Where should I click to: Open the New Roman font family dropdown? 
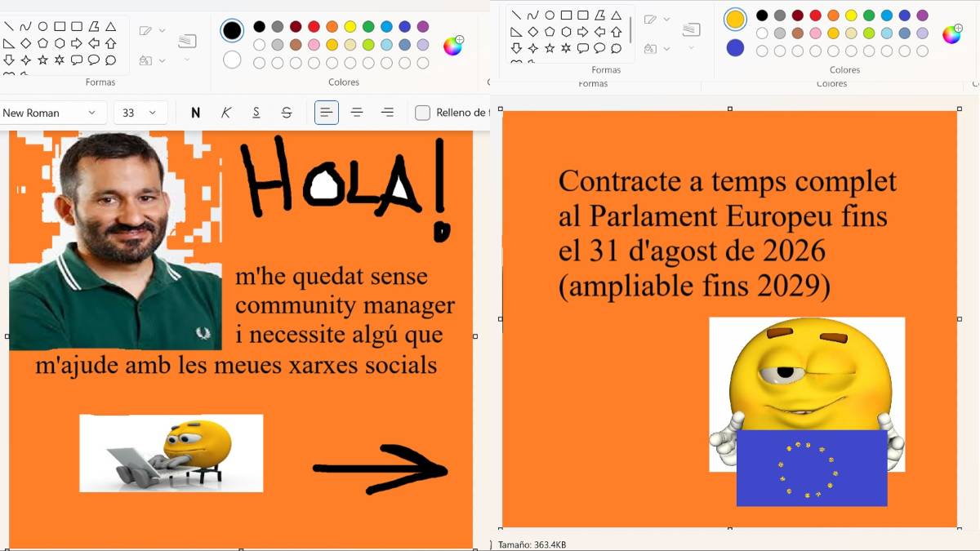click(51, 113)
